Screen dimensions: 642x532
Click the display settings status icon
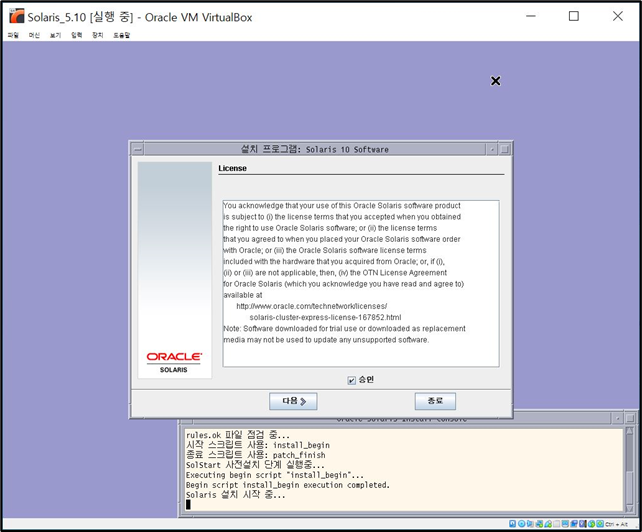[x=565, y=524]
